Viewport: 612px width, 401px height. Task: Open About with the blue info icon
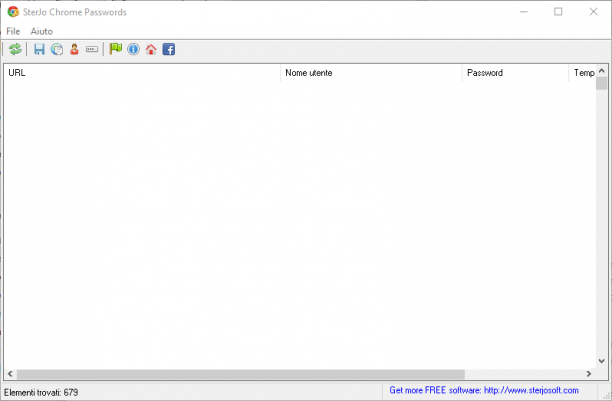[x=133, y=49]
